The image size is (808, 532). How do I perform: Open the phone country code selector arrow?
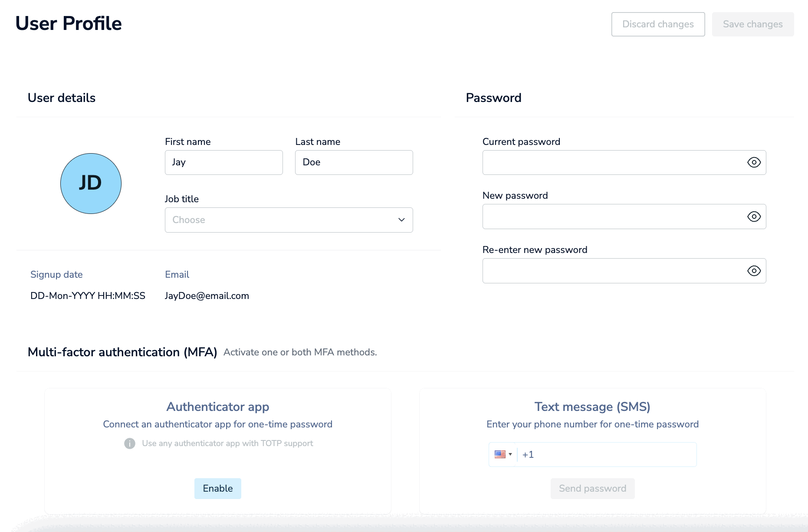tap(510, 454)
